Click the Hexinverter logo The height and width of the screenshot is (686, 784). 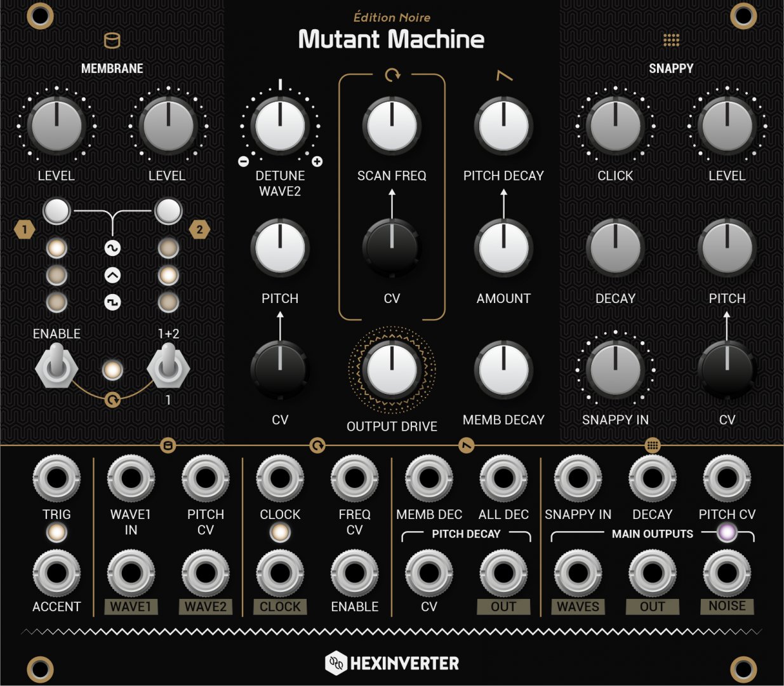392,663
